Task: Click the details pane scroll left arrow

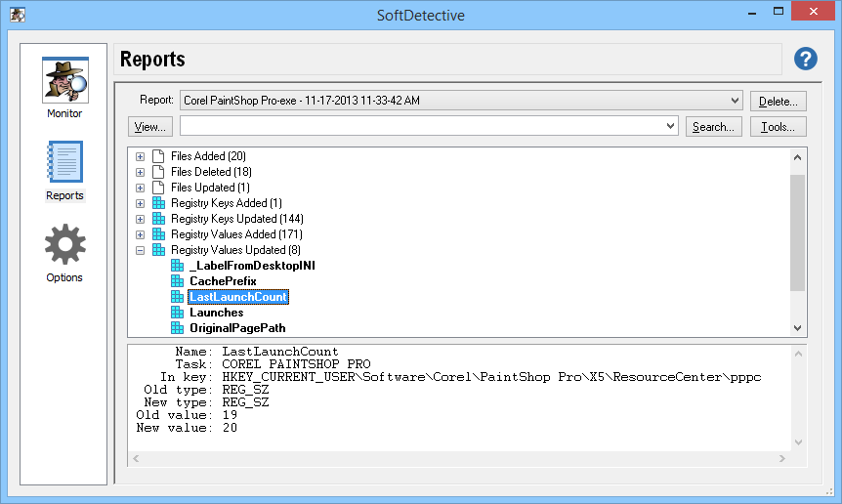Action: click(136, 458)
